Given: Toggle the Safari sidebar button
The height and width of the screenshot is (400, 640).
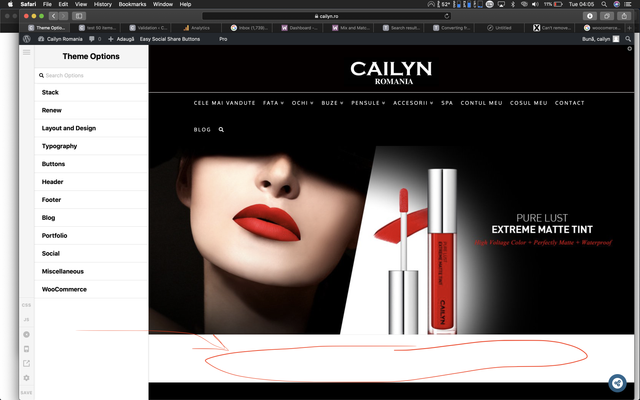Looking at the screenshot, I should [79, 16].
